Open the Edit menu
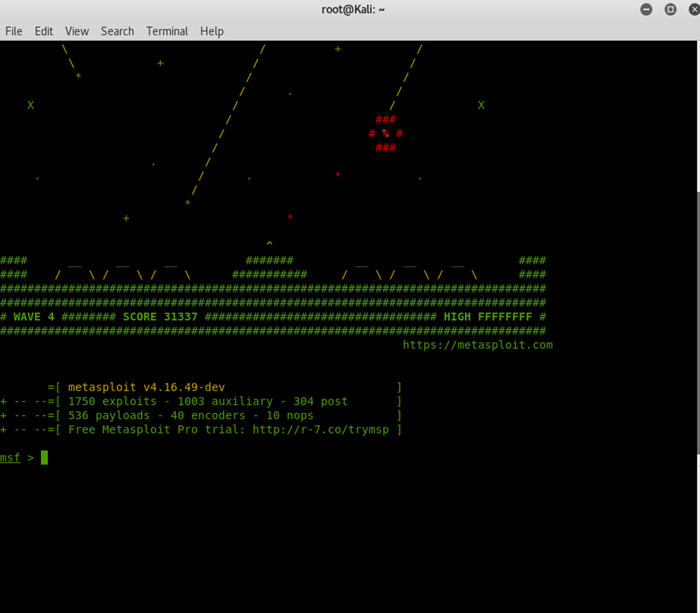700x613 pixels. click(44, 31)
